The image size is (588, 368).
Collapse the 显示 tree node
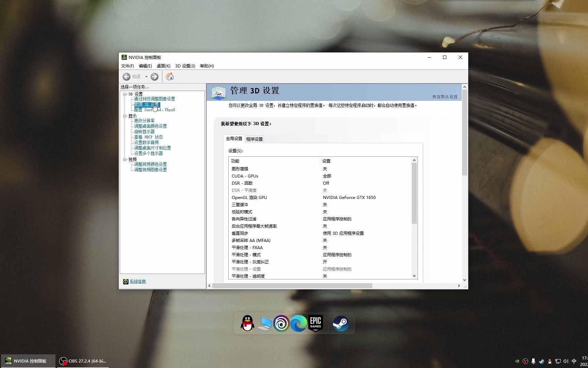coord(125,116)
